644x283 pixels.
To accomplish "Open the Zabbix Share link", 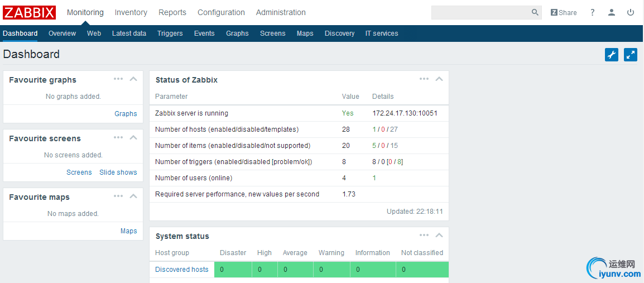I will pyautogui.click(x=564, y=12).
